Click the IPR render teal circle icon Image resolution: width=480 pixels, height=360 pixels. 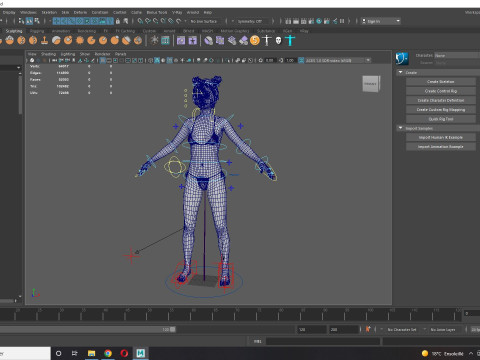319,21
